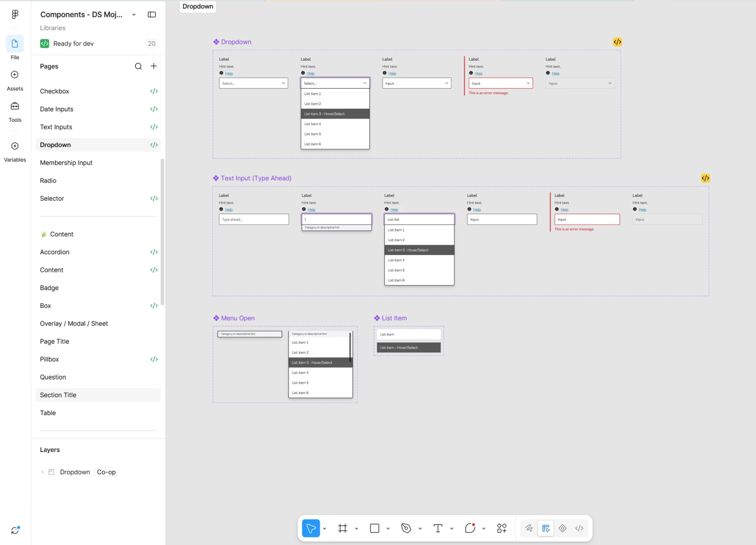Screen dimensions: 756x545
Task: Open the shape tools options arrow
Action: pos(388,528)
